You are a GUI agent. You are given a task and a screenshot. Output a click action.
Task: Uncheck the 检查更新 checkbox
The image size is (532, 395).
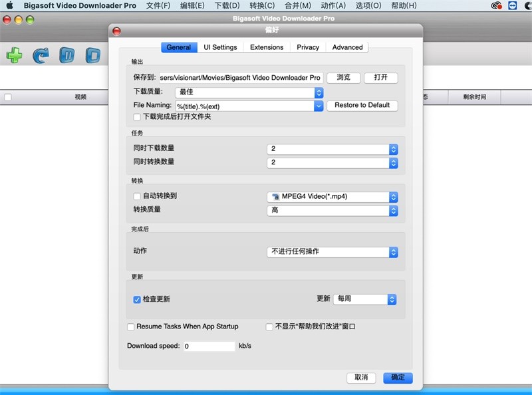coord(137,299)
